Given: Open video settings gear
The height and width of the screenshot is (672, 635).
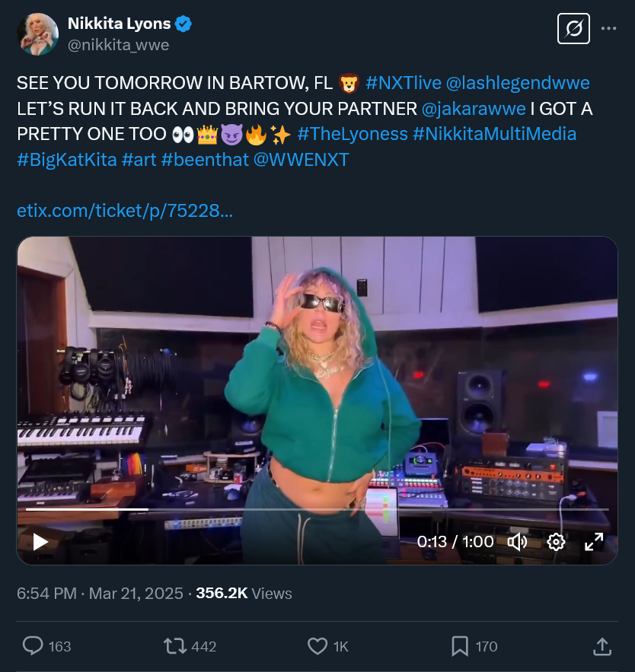Looking at the screenshot, I should click(557, 541).
